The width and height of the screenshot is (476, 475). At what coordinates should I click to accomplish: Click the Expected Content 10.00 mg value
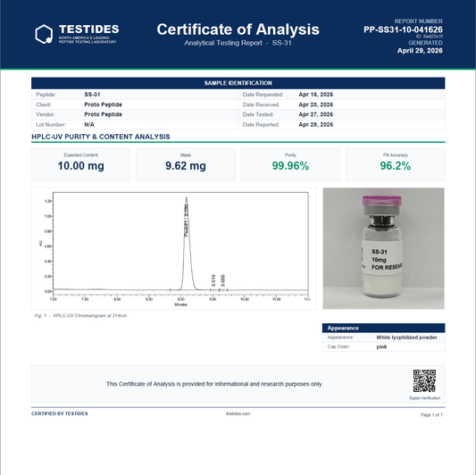pos(80,166)
